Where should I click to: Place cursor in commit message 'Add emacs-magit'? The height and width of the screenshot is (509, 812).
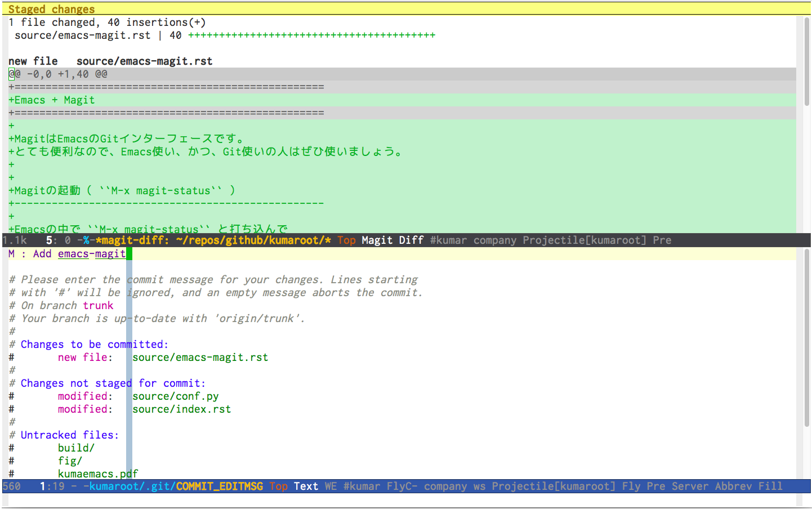[x=79, y=253]
